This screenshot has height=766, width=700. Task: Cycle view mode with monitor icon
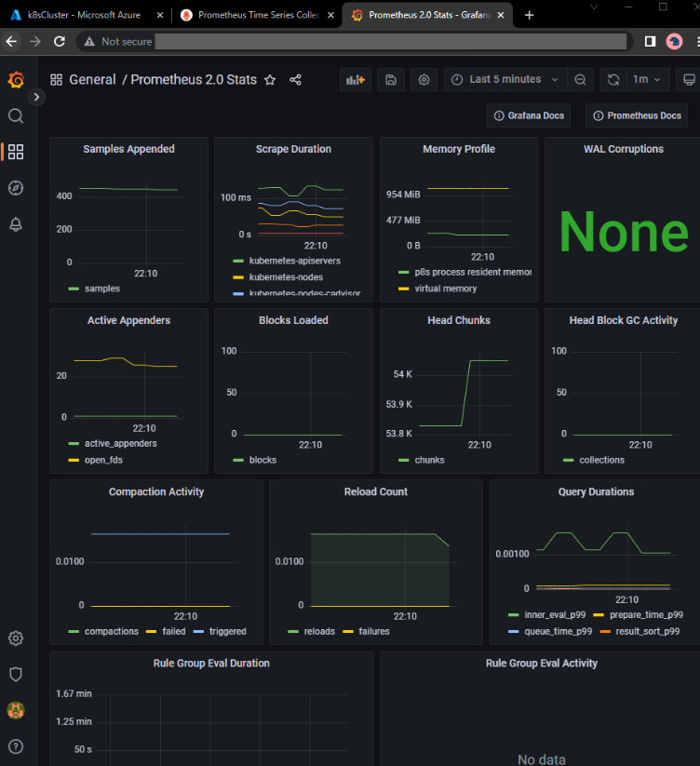689,80
